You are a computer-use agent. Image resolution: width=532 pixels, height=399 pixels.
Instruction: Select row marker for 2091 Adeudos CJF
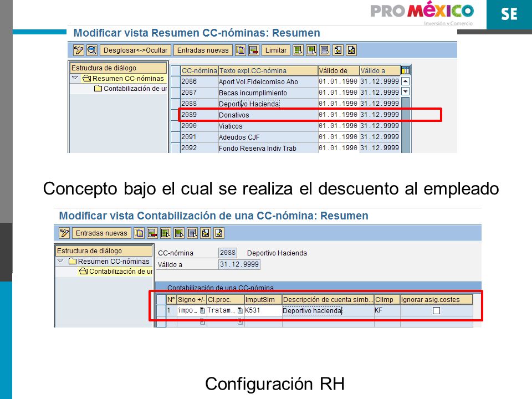pyautogui.click(x=176, y=137)
